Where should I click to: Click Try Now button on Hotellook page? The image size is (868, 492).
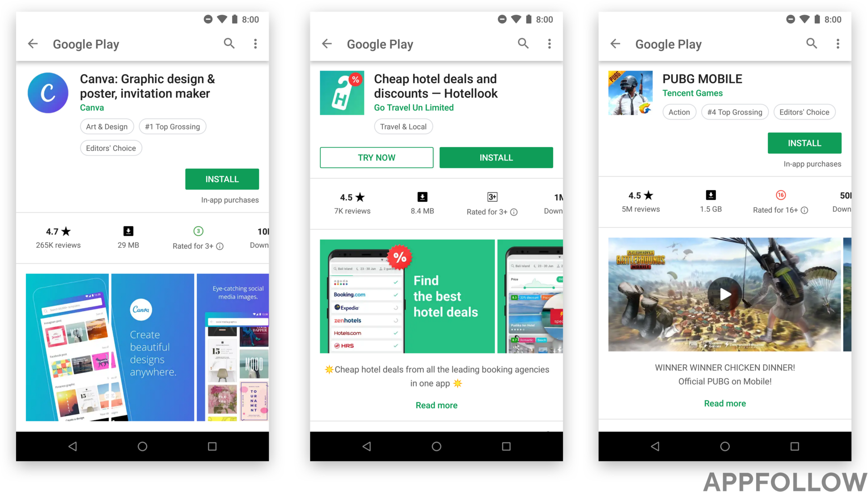pos(377,157)
